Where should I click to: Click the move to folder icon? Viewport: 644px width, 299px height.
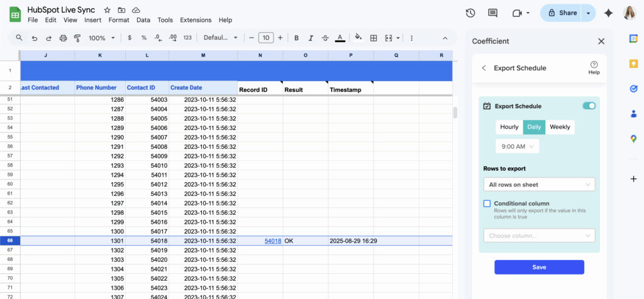[121, 10]
